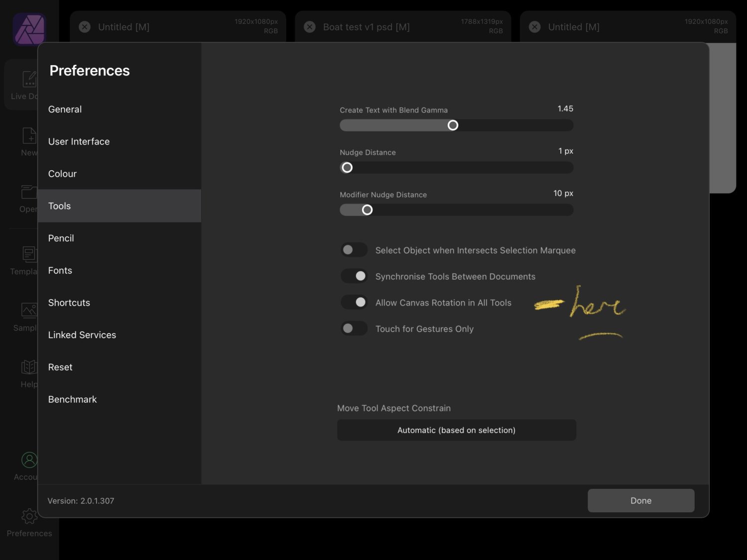Select the Boat test v1 psd tab

tap(378, 27)
